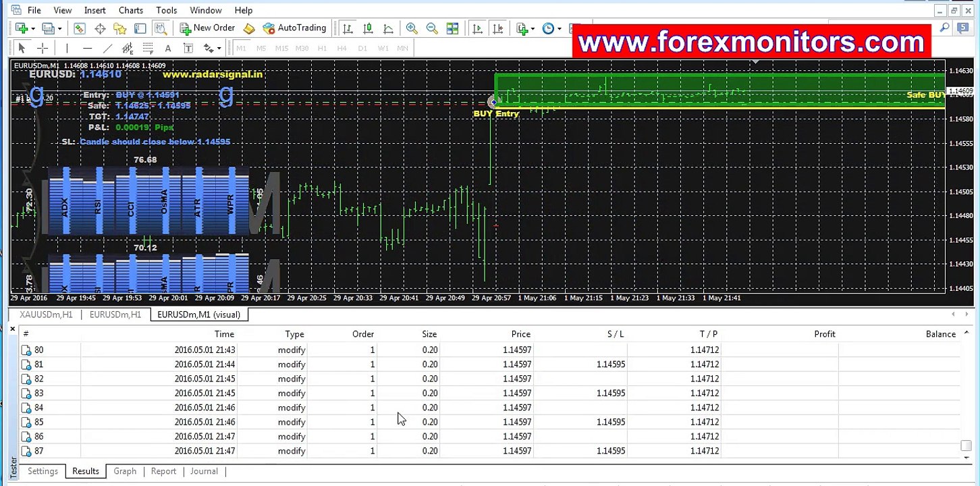This screenshot has height=486, width=980.
Task: Click the Periods clock icon
Action: click(548, 28)
